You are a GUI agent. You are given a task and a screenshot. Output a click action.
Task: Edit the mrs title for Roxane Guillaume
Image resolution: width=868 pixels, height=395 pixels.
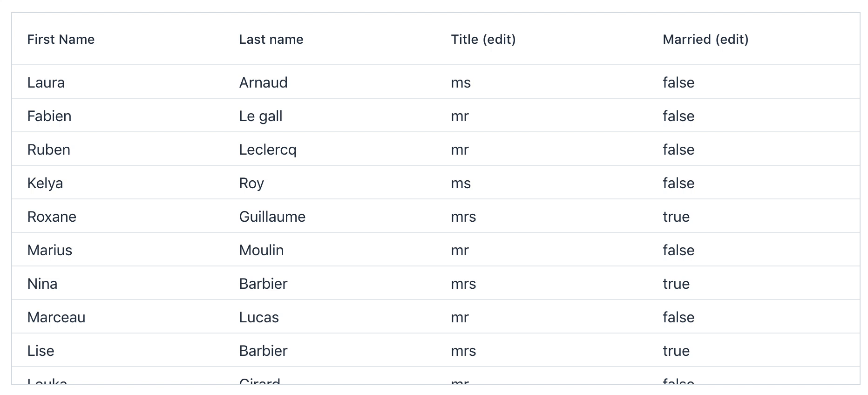[463, 217]
